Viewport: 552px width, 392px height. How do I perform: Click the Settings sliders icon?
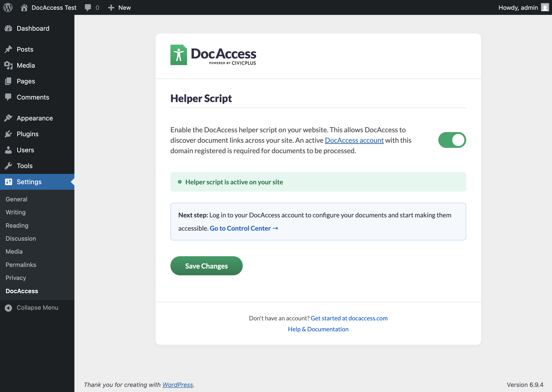pyautogui.click(x=8, y=182)
